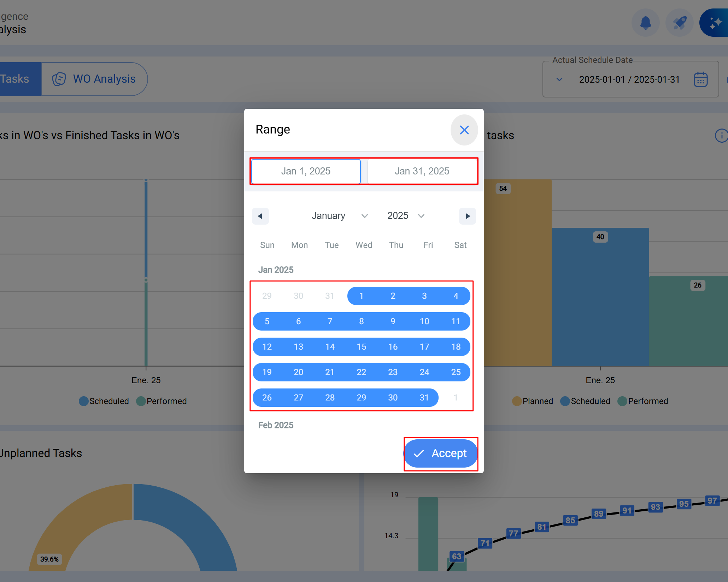Close the Range dialog with X
728x582 pixels.
pyautogui.click(x=464, y=130)
